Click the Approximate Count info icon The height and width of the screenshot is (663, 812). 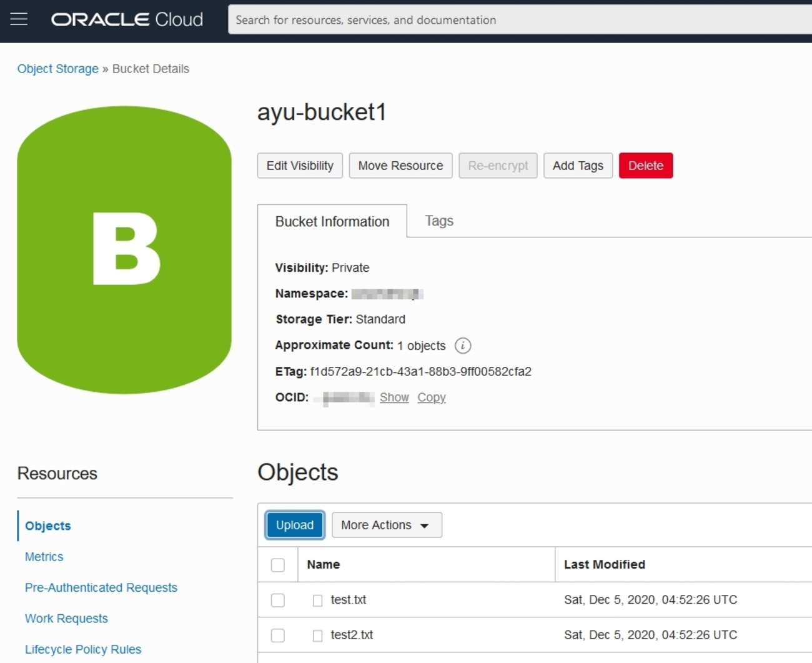(x=463, y=346)
